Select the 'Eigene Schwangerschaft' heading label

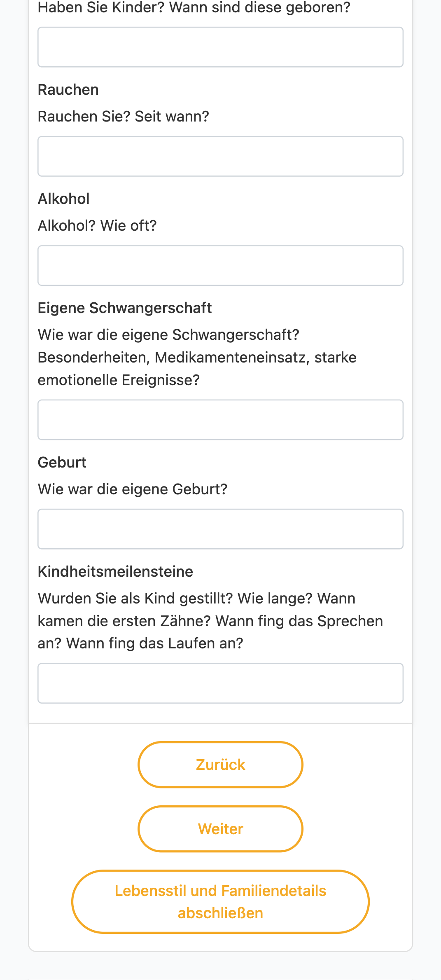pyautogui.click(x=125, y=308)
